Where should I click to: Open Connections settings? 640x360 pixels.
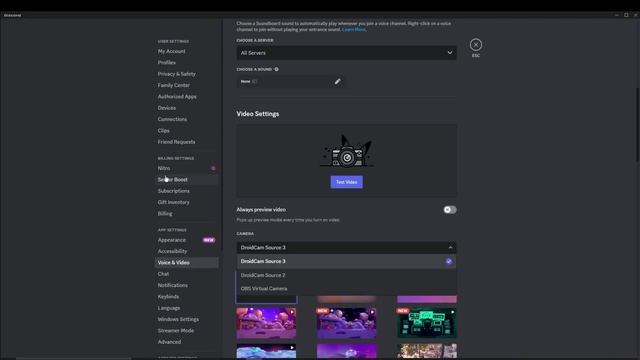172,120
